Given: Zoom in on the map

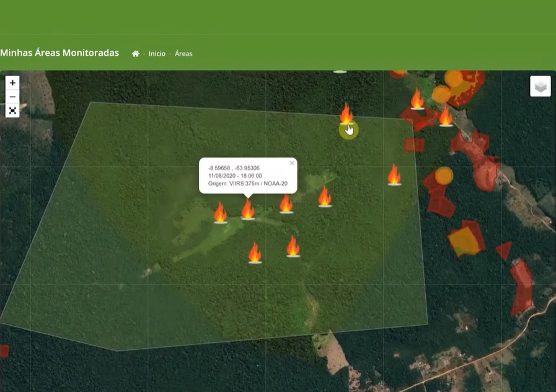Looking at the screenshot, I should point(12,83).
